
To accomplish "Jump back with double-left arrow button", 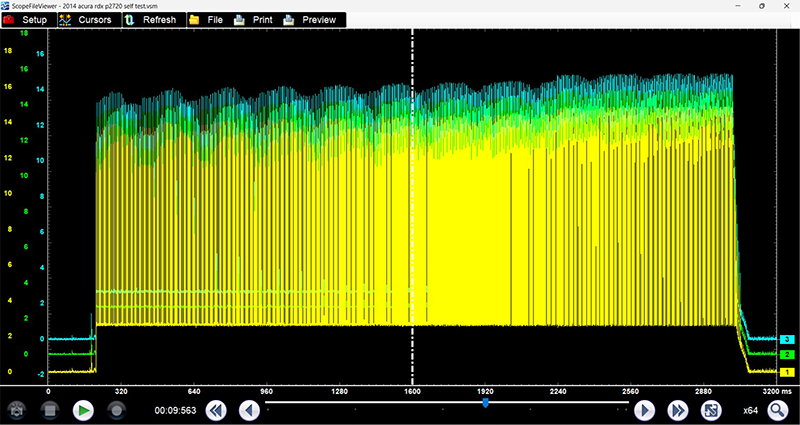I will [x=217, y=410].
